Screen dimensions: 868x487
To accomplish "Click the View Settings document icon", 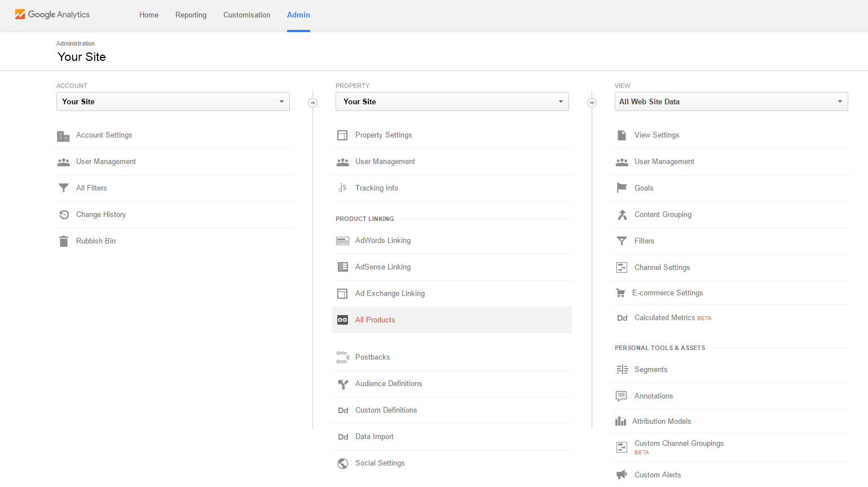I will pyautogui.click(x=622, y=135).
